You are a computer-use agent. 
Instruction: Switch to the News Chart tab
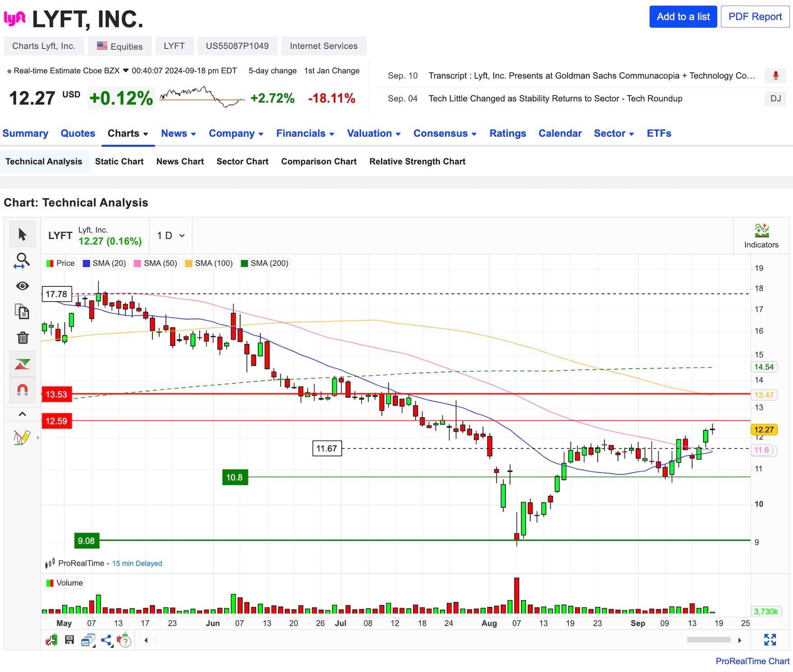[x=180, y=162]
